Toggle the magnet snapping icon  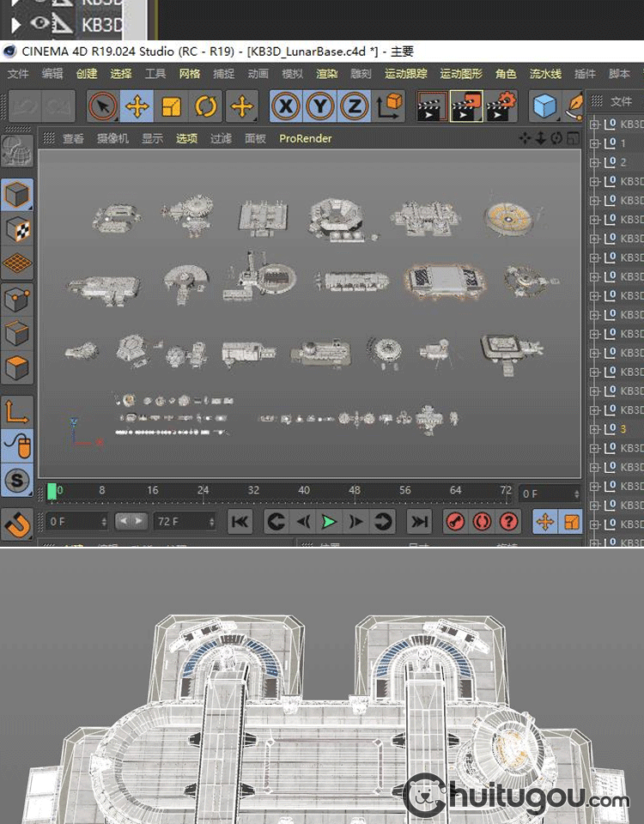(17, 524)
